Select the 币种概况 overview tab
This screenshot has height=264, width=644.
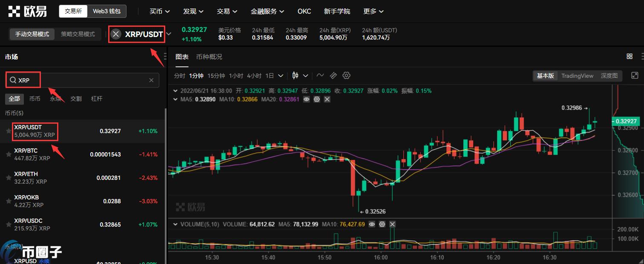[209, 57]
